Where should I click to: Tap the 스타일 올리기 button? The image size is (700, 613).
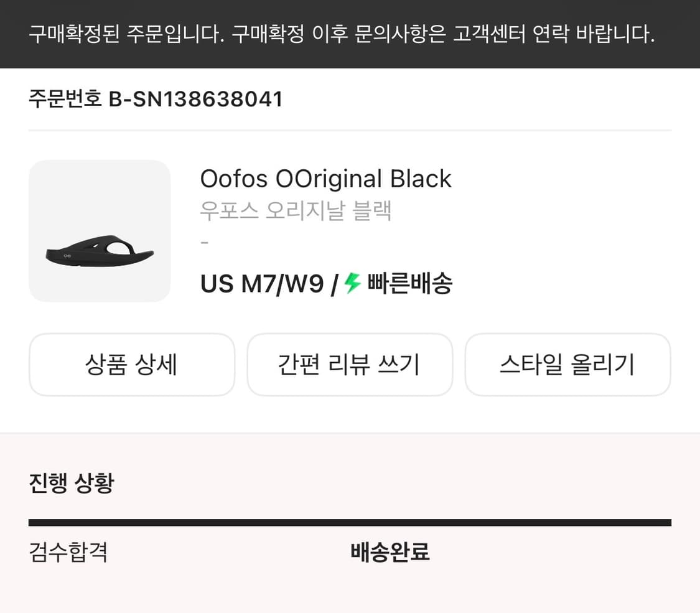(x=567, y=365)
